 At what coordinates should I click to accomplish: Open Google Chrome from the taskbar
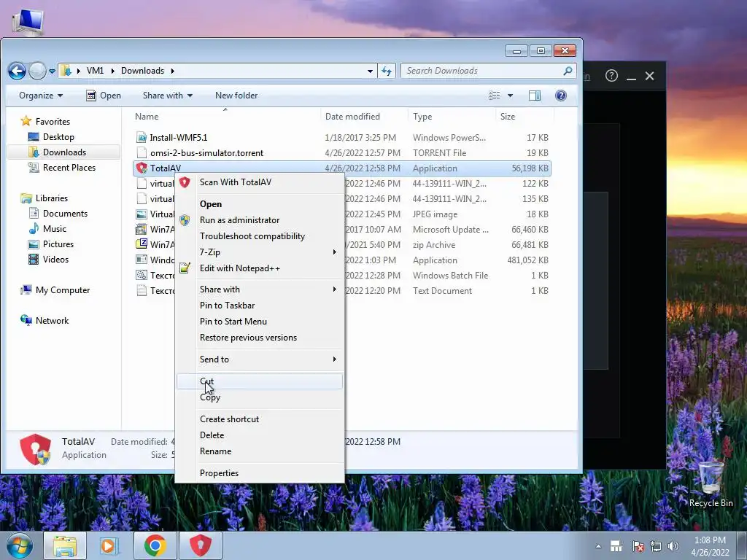pyautogui.click(x=155, y=545)
